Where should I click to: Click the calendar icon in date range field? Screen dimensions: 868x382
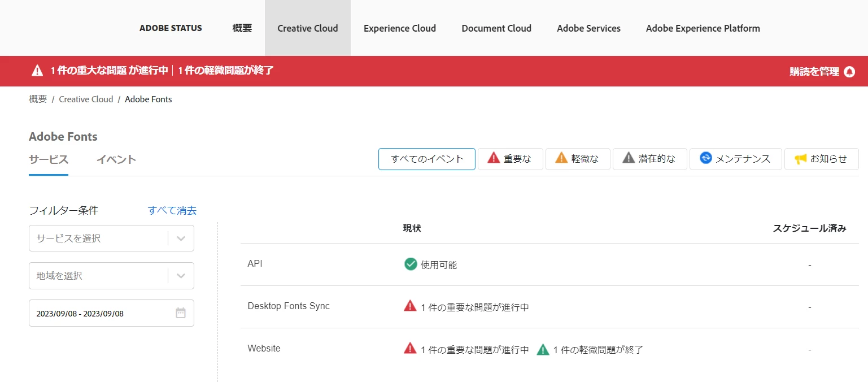click(x=181, y=313)
